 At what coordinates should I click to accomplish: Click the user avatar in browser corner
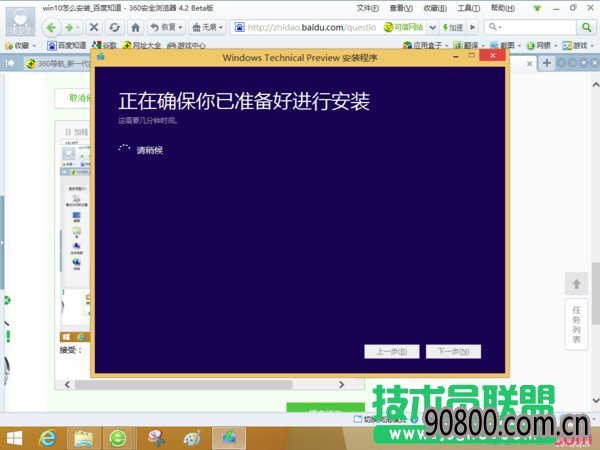coord(20,21)
